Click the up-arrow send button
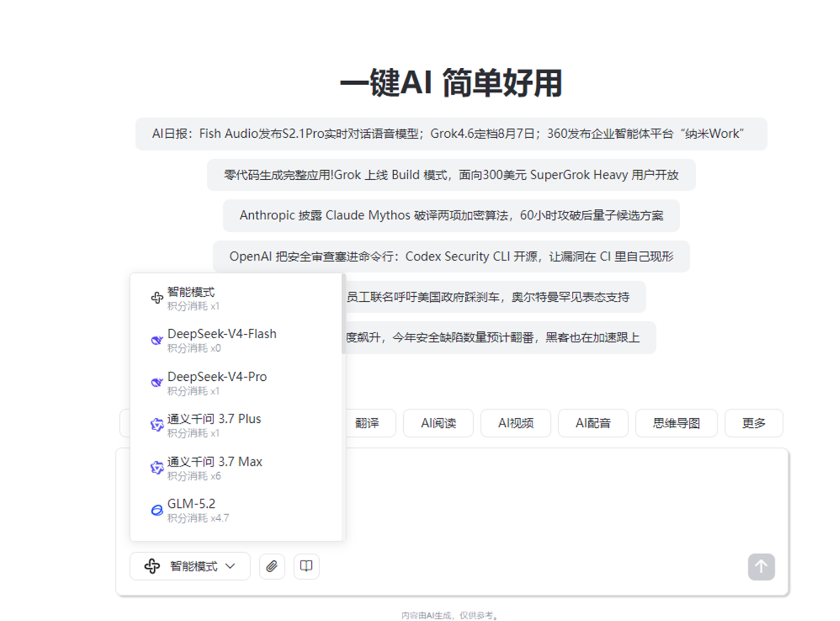 (761, 567)
